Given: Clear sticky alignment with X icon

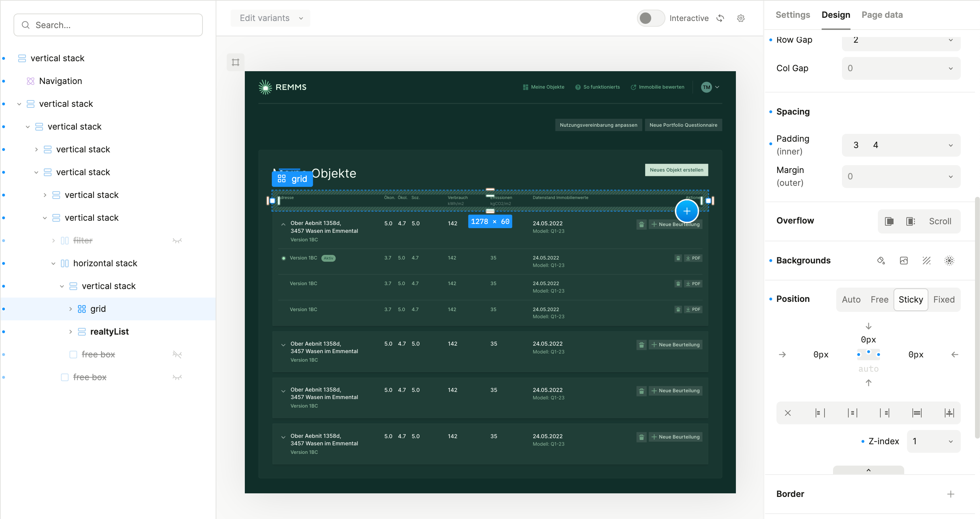Looking at the screenshot, I should coord(788,413).
